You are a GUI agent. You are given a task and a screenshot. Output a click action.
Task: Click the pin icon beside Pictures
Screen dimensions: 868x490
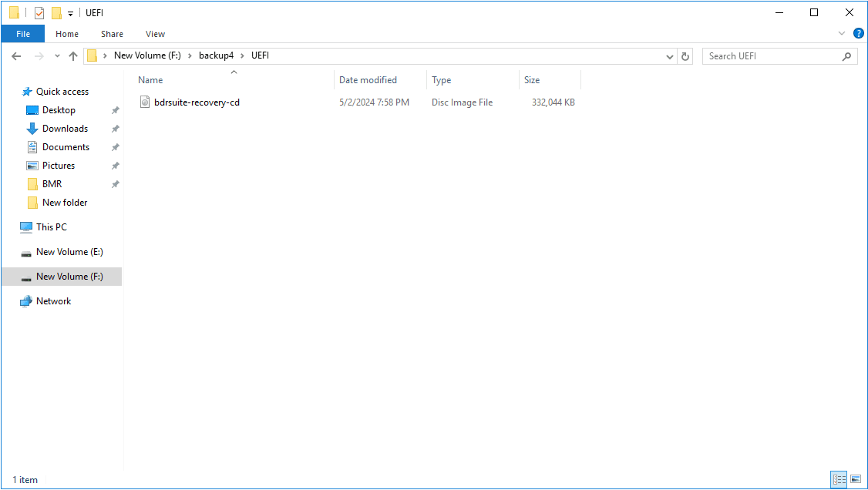coord(115,166)
